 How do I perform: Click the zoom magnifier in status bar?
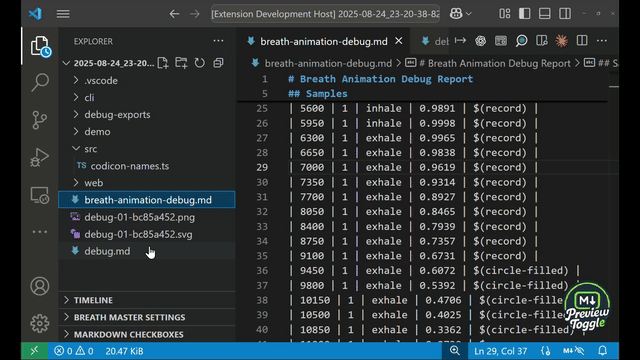click(x=455, y=351)
